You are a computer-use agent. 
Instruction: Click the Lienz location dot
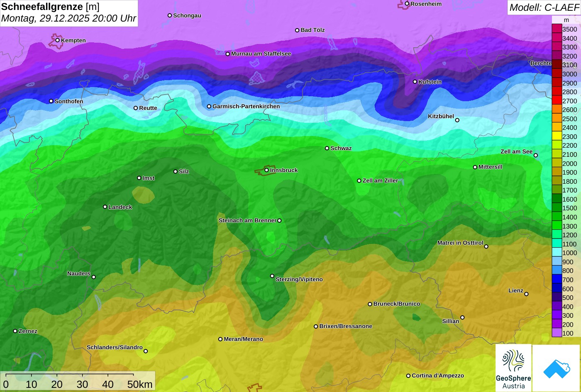[526, 294]
